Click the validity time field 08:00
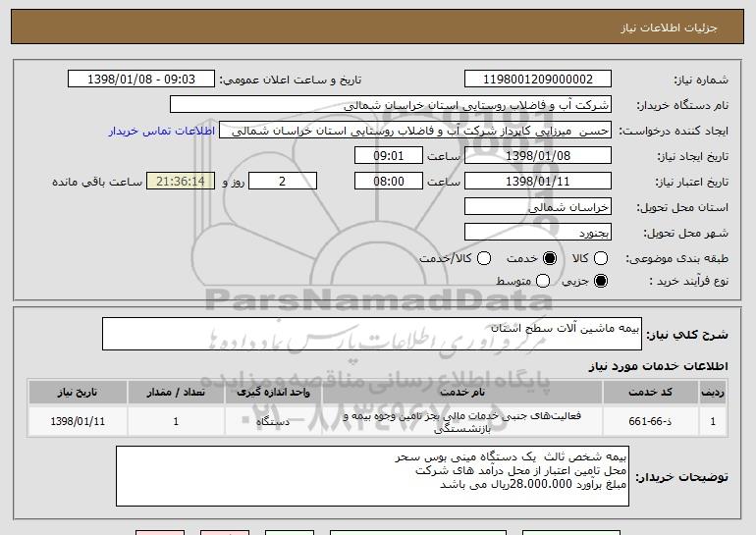This screenshot has width=756, height=535. (x=389, y=182)
